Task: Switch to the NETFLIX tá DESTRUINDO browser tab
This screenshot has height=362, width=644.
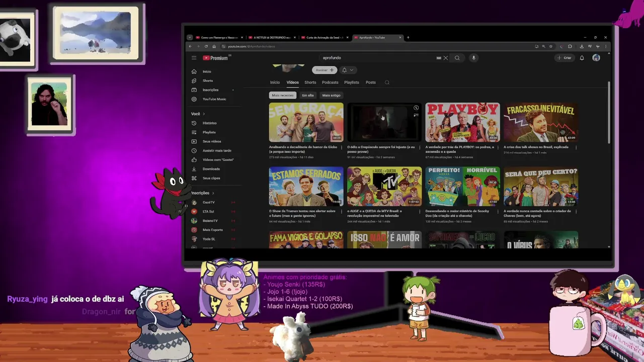Action: pyautogui.click(x=272, y=37)
